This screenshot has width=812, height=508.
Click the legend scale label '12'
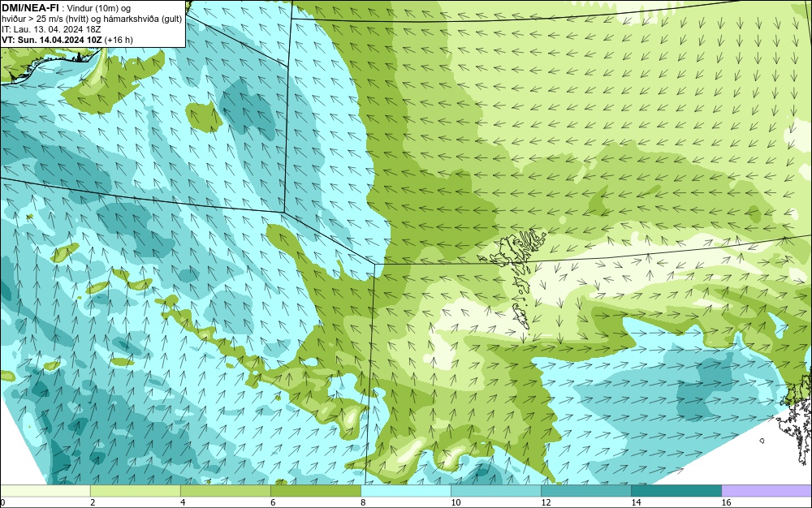coord(546,502)
